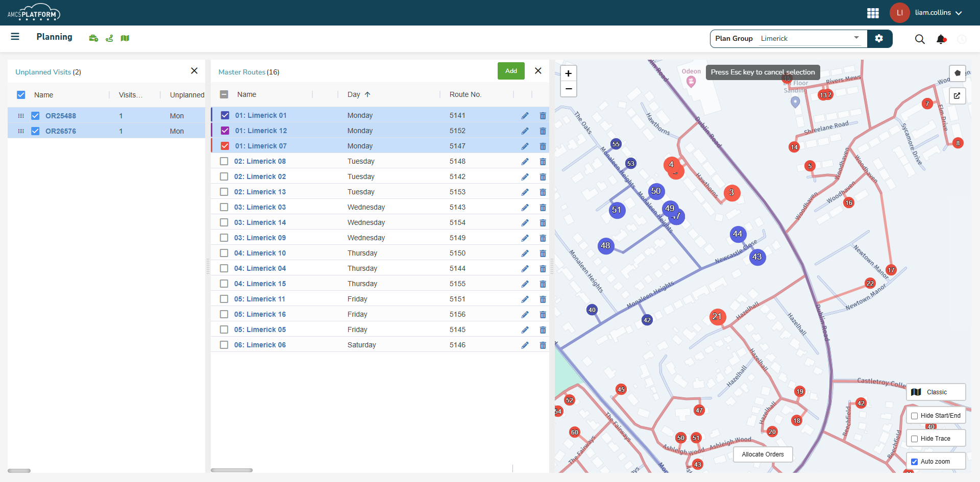Check route 02: Limerick 02
Image resolution: width=980 pixels, height=482 pixels.
coord(224,176)
